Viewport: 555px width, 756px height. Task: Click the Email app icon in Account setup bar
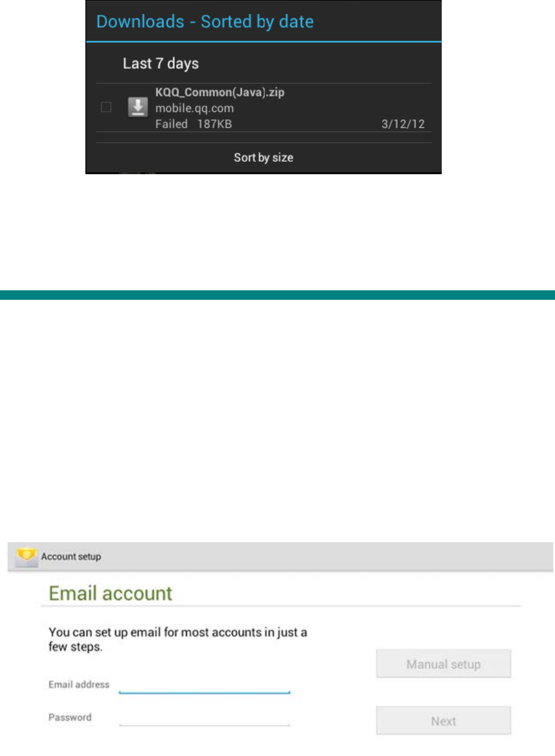[x=25, y=556]
